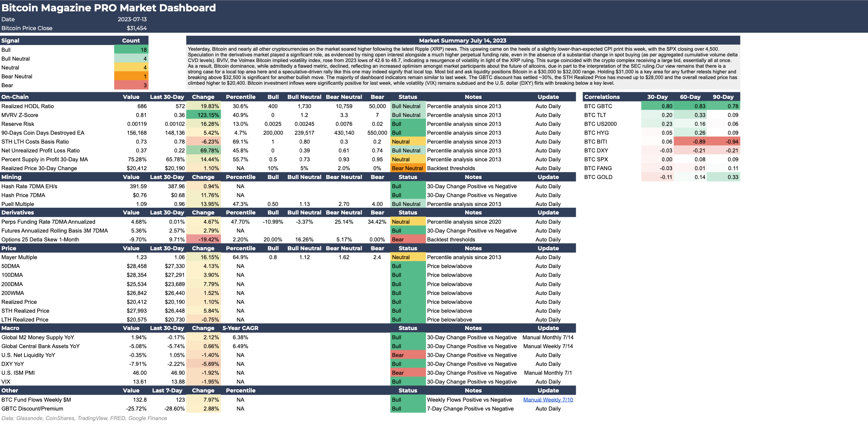Select the BTC BITI 60-Day correlation -0.89
The height and width of the screenshot is (424, 868).
(690, 141)
